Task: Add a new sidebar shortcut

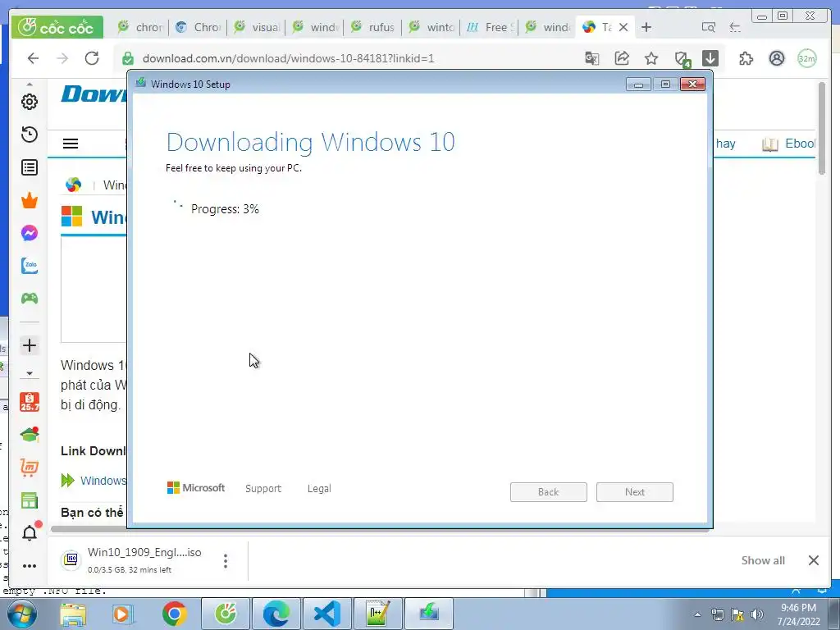Action: point(30,345)
